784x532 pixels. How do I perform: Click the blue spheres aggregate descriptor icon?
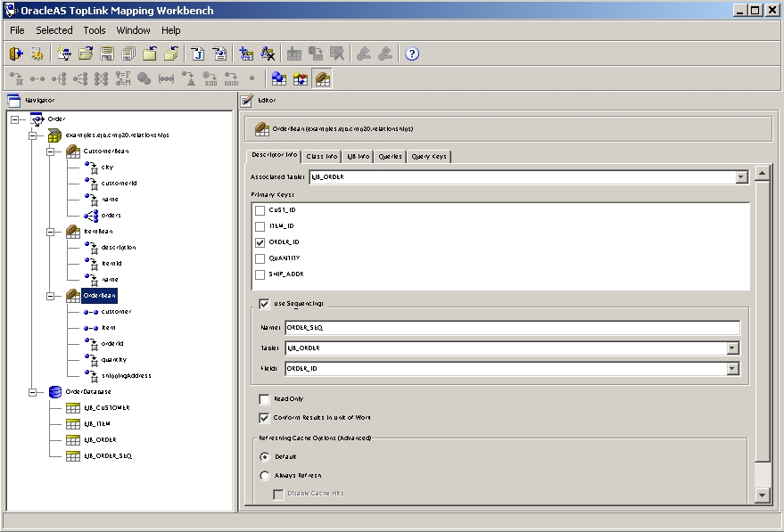click(x=279, y=78)
